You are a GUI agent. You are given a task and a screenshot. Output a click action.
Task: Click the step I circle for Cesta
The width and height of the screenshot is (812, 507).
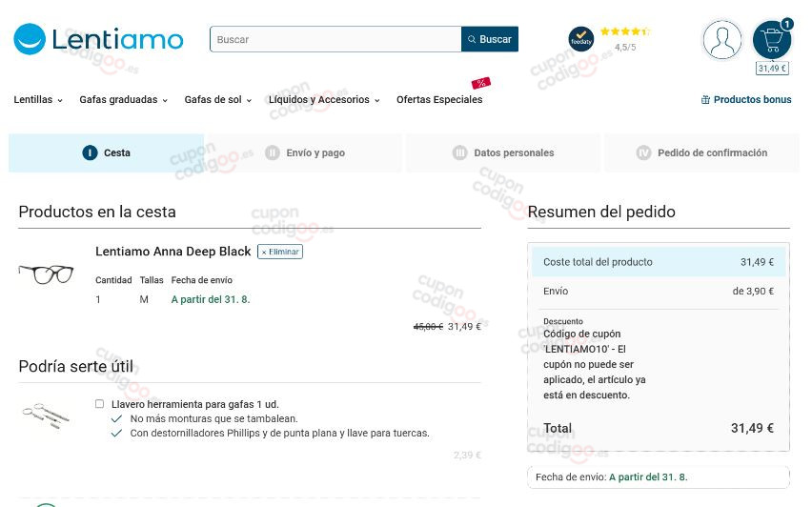[x=90, y=152]
